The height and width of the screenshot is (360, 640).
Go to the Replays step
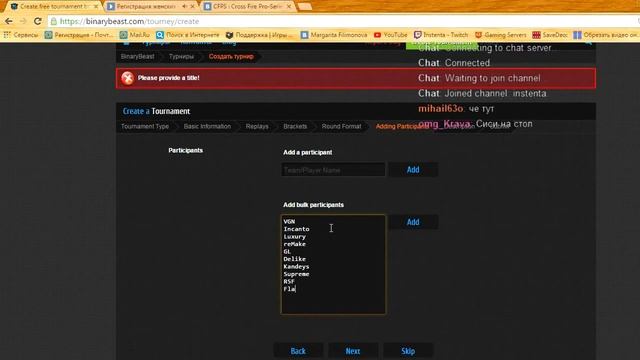[x=257, y=127]
